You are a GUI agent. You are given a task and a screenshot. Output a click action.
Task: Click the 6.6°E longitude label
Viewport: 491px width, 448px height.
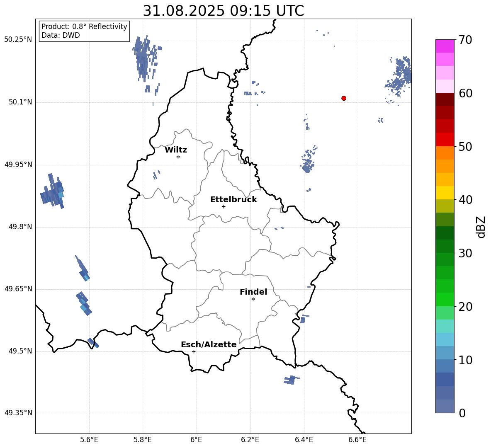tap(357, 440)
